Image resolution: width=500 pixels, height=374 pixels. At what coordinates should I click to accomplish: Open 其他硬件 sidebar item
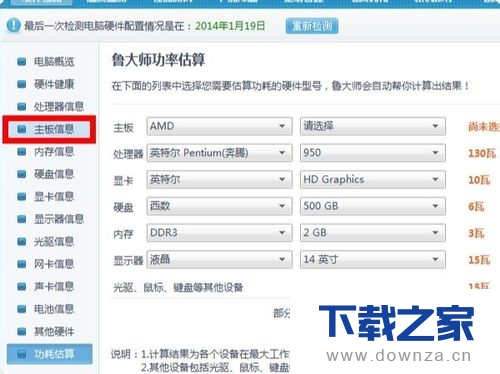[x=54, y=331]
